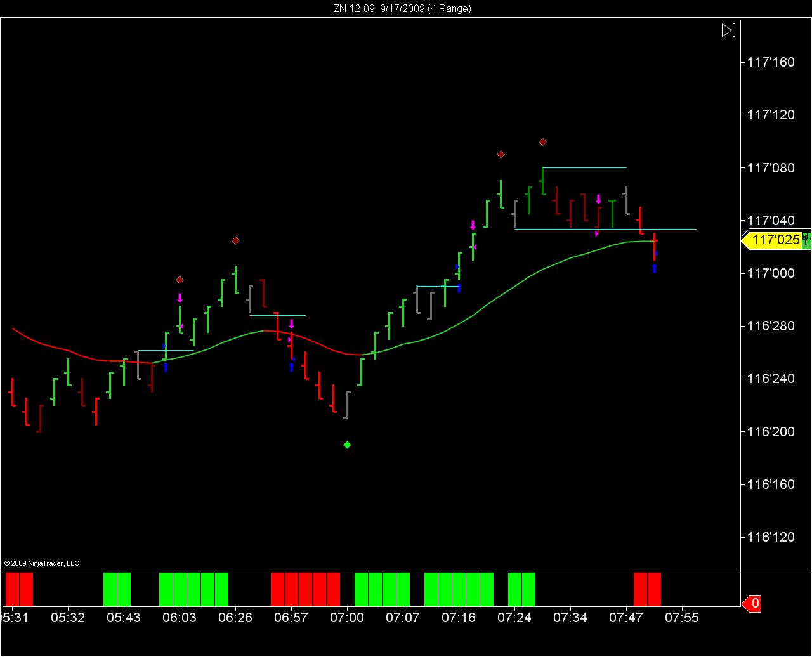Click the magenta down arrow near the 07:47 bars
This screenshot has height=657, width=812.
click(x=598, y=199)
